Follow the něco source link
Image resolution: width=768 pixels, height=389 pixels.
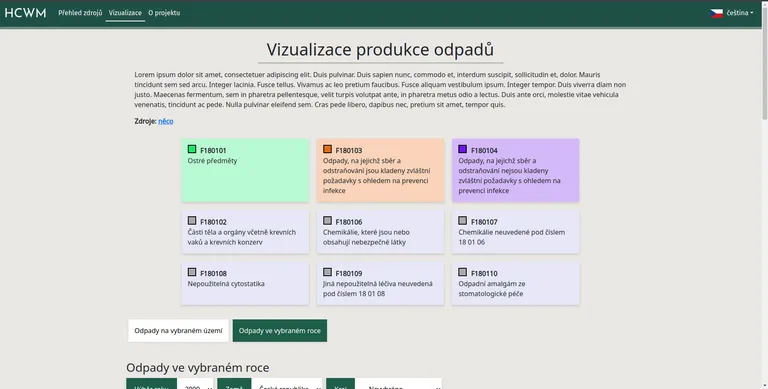(166, 121)
